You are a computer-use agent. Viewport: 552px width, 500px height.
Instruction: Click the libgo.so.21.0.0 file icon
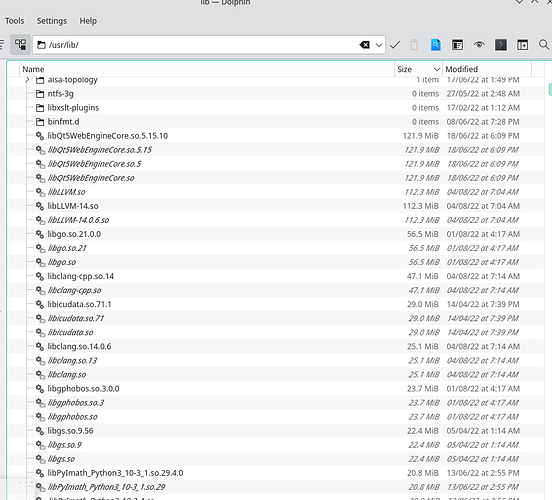(x=40, y=235)
